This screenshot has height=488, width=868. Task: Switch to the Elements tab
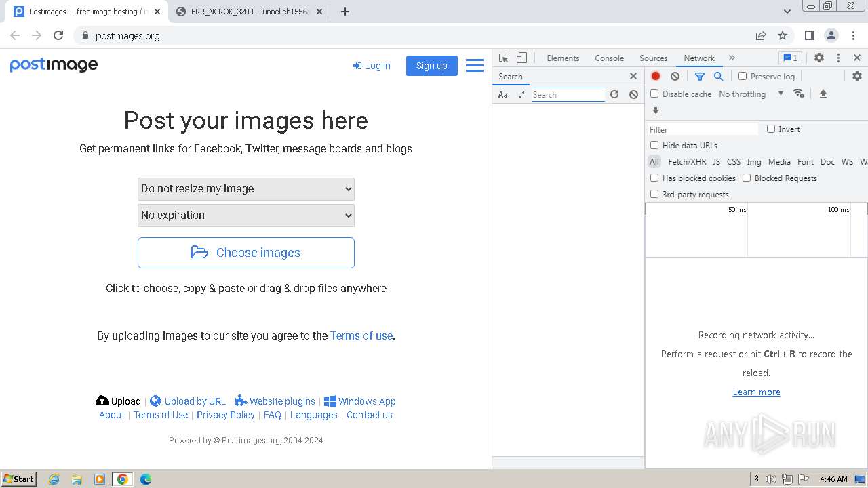pyautogui.click(x=563, y=58)
